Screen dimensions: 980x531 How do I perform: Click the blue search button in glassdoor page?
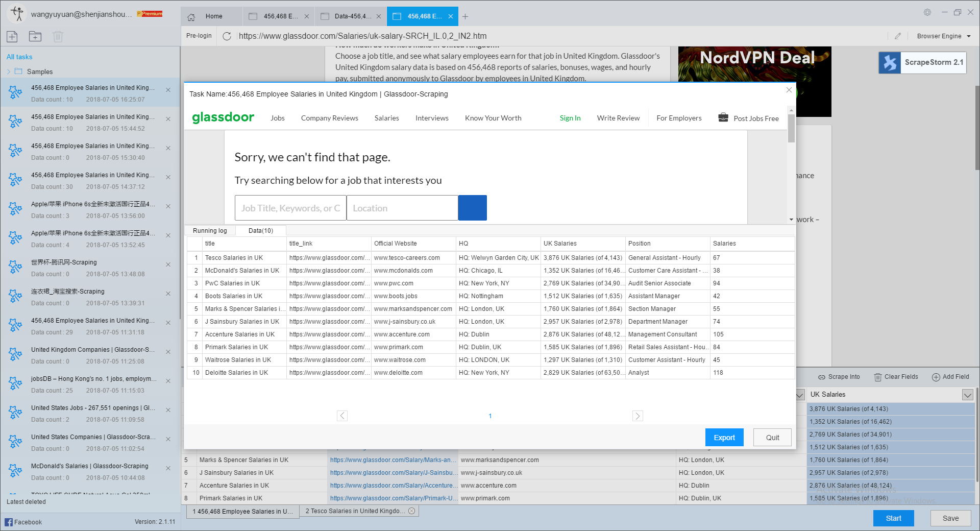472,208
